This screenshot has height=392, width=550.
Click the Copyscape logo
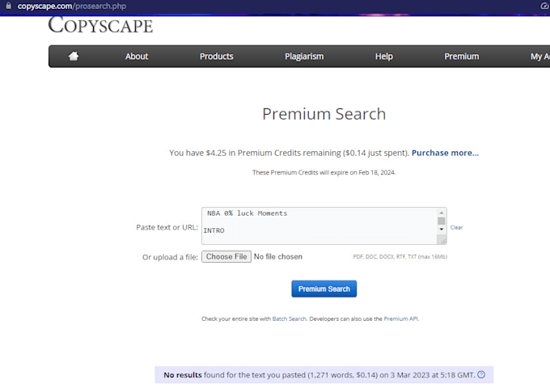(x=100, y=25)
